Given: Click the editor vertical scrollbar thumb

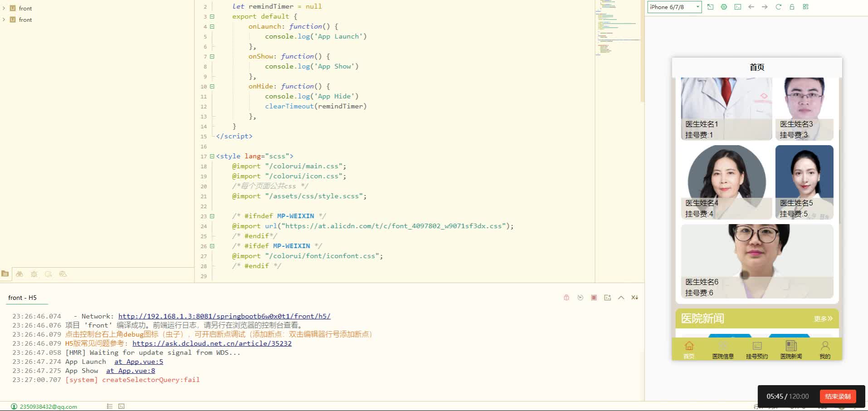Looking at the screenshot, I should click(x=642, y=50).
